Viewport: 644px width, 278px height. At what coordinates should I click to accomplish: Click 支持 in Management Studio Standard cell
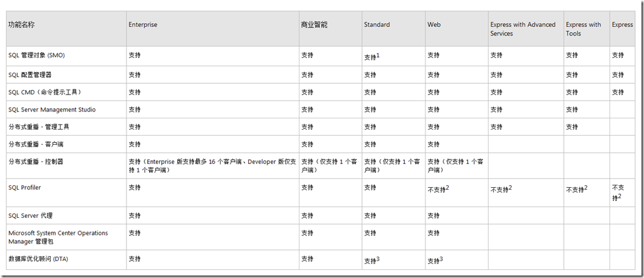click(370, 110)
